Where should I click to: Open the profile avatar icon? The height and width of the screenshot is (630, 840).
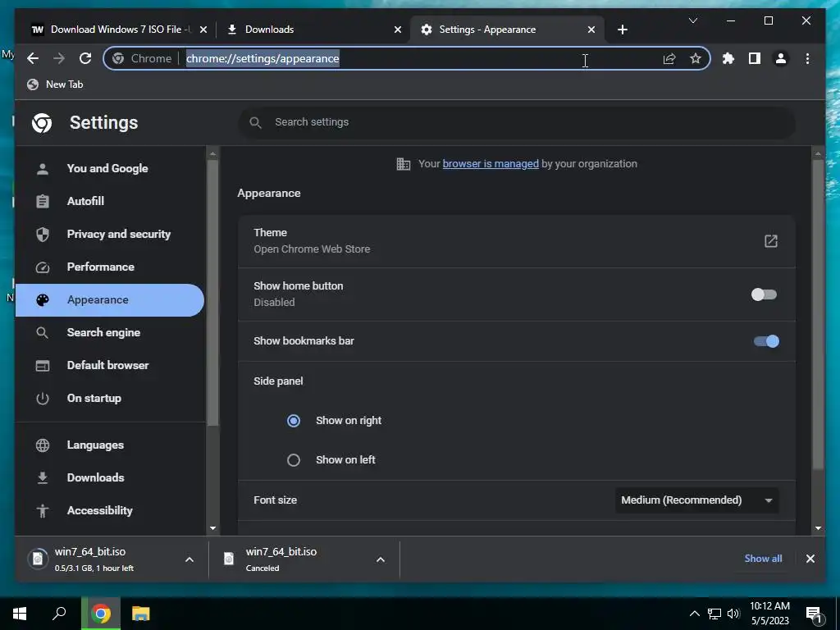pos(781,58)
